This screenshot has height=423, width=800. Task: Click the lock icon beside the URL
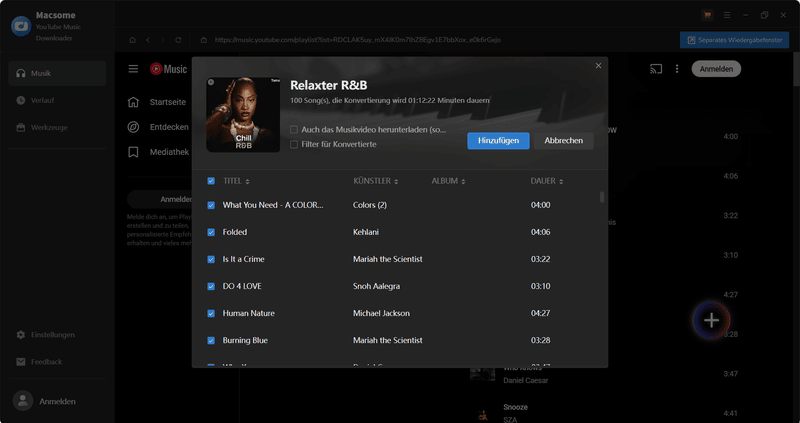point(204,40)
